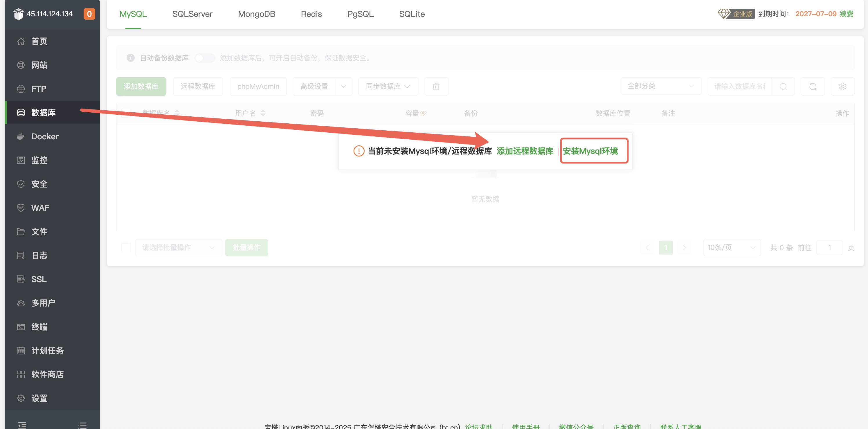Open the 终端 terminal section
868x429 pixels.
tap(40, 327)
